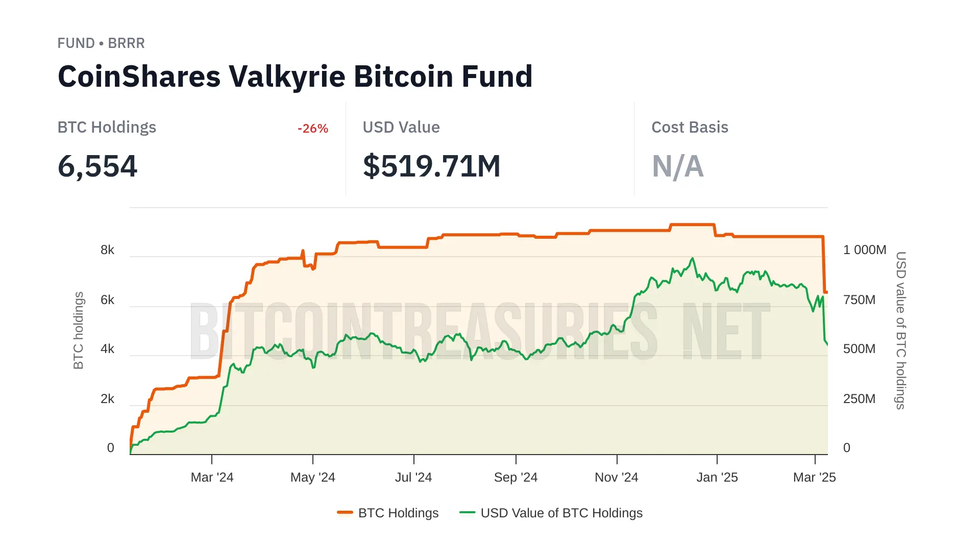Click the $519.71M USD value figure
The width and height of the screenshot is (980, 551).
(431, 166)
